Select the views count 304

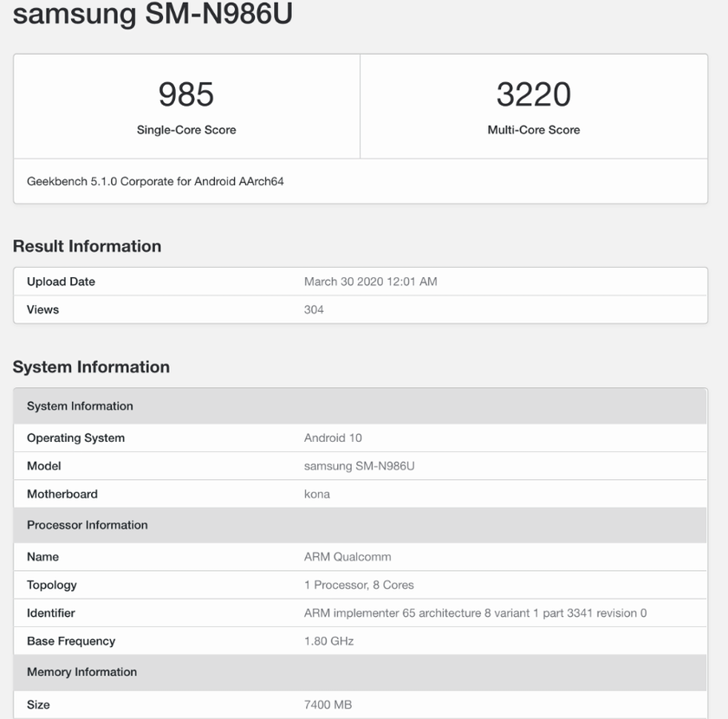click(314, 309)
